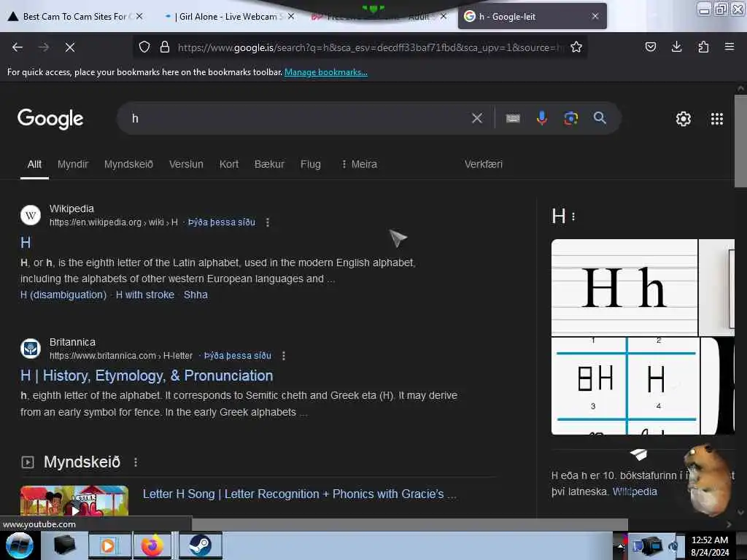Open the taskbar clock showing 12:52 AM
747x560 pixels.
[x=710, y=546]
